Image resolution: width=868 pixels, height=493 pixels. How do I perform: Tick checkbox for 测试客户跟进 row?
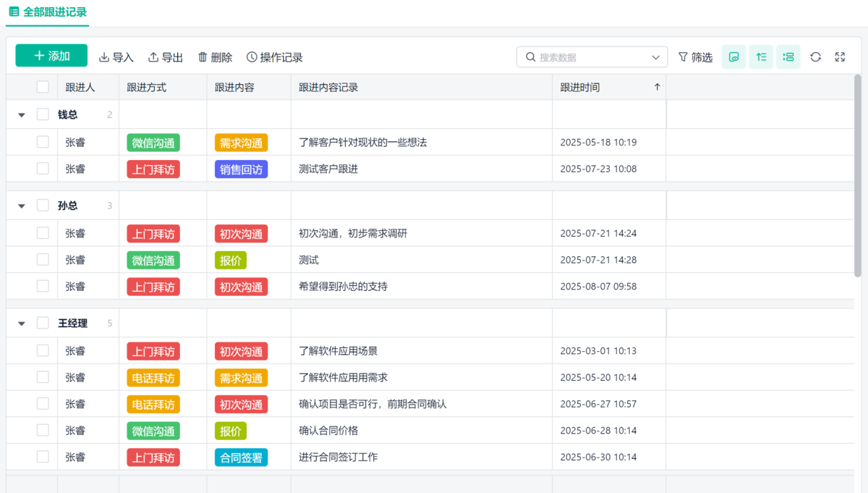[43, 169]
